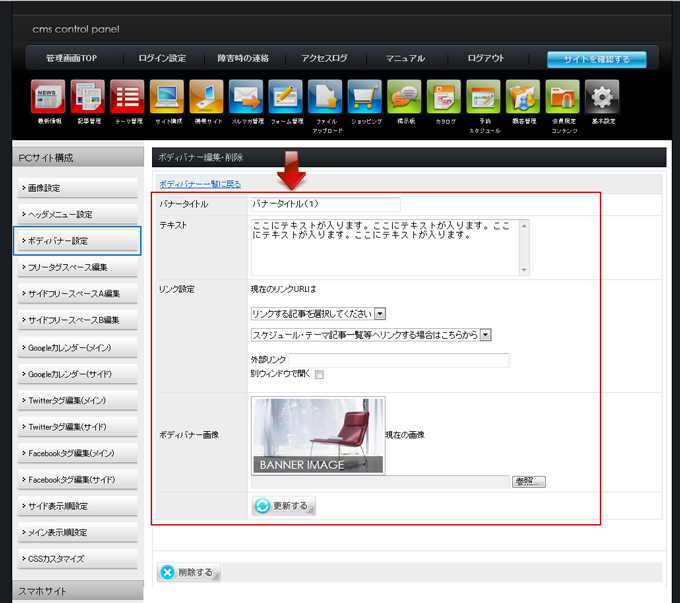Click the ボディバナー一覧に戻る link

200,184
